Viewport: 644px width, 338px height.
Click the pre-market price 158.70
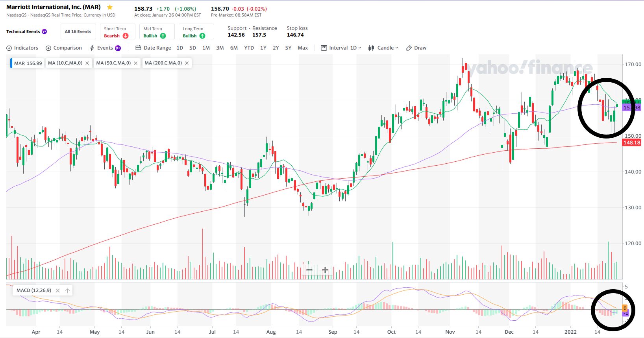coord(220,9)
